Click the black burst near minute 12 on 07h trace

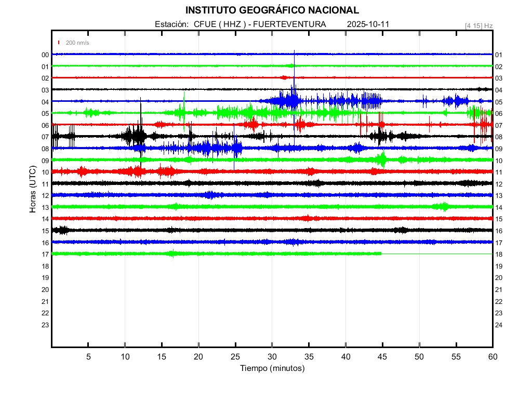[x=139, y=136]
